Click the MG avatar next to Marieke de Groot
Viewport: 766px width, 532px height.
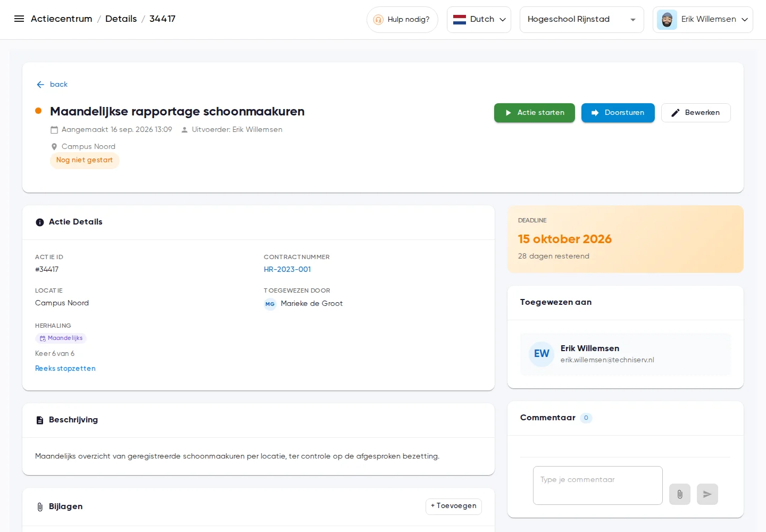click(270, 304)
